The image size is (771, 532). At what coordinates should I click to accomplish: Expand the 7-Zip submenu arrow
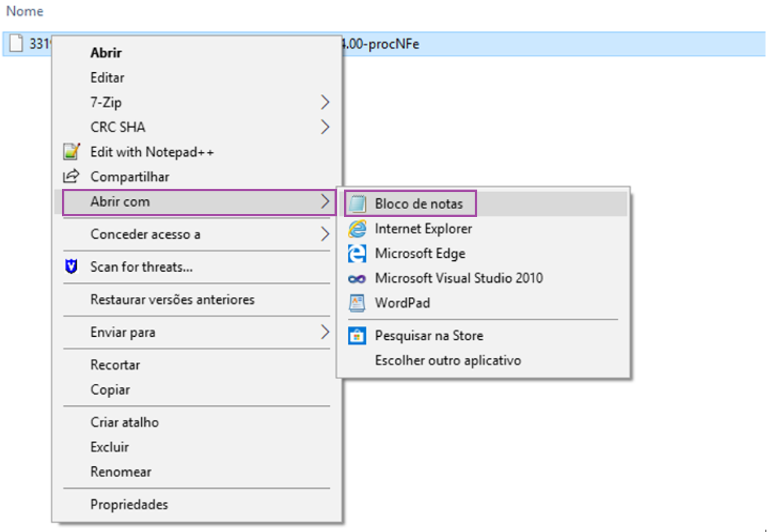coord(324,103)
